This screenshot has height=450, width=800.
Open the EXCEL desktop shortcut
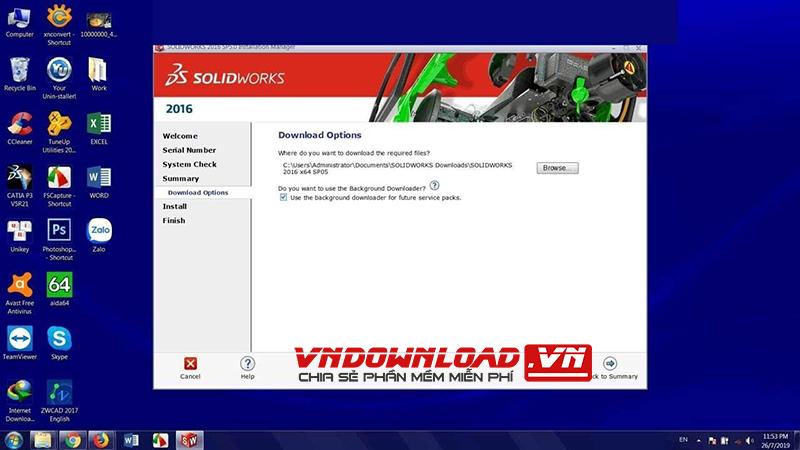(98, 129)
